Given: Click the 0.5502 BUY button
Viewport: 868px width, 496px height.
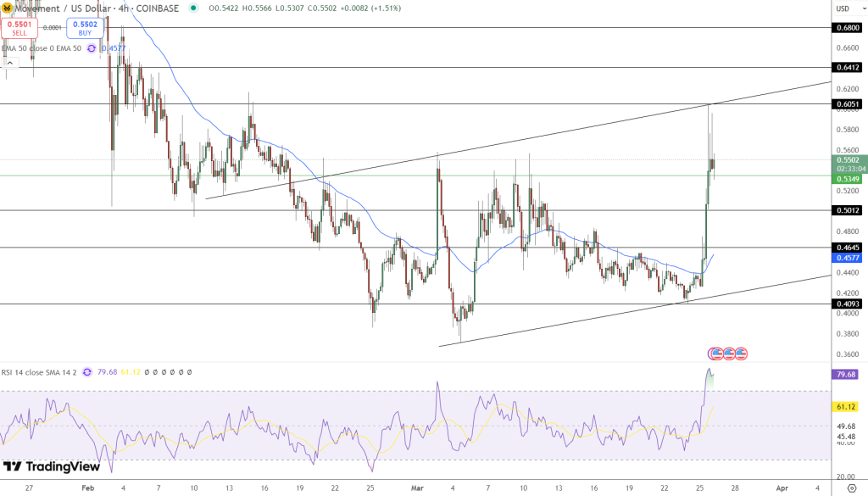Looking at the screenshot, I should 84,27.
